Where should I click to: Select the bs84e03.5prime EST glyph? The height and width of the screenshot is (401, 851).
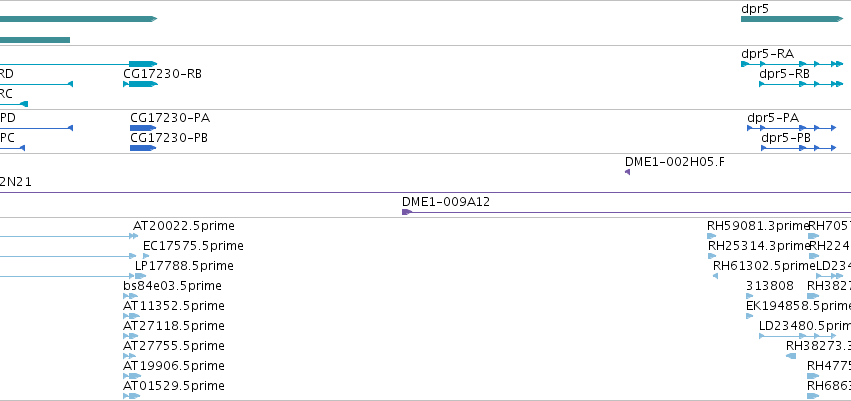(x=130, y=296)
